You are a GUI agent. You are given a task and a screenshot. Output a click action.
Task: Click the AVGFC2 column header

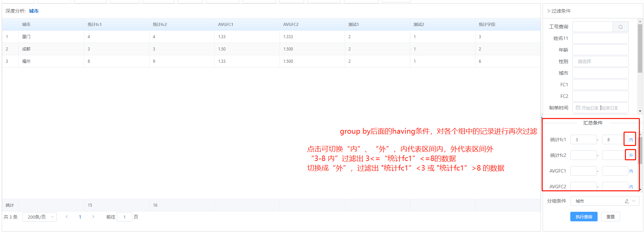click(x=291, y=25)
